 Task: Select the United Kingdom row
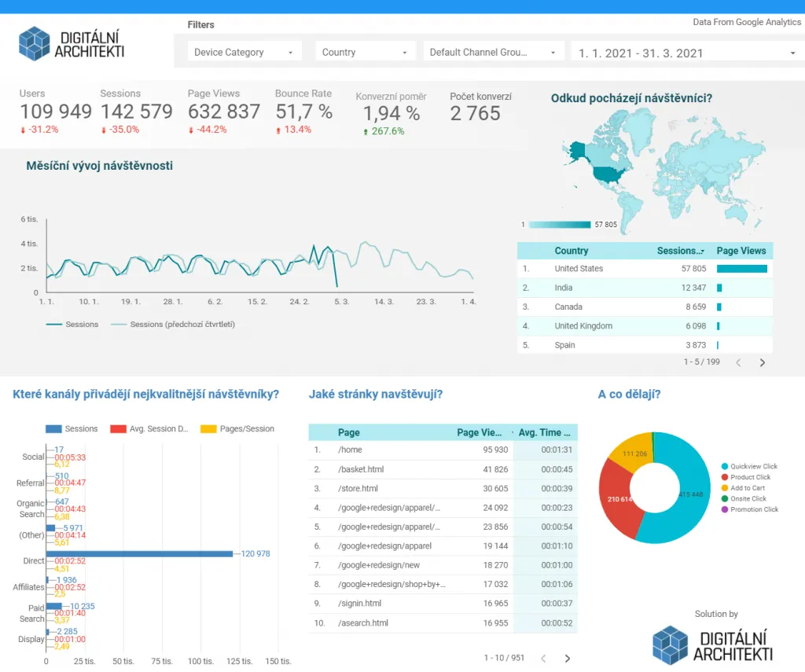(x=645, y=325)
